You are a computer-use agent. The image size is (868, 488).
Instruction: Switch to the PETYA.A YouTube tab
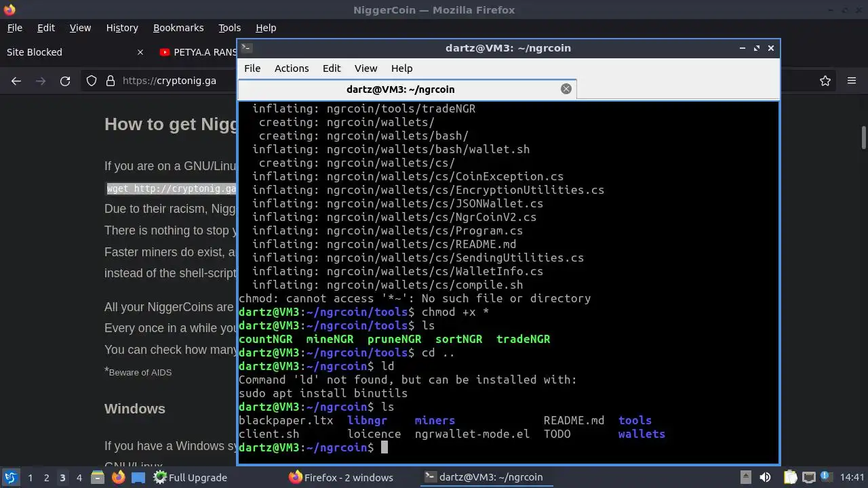click(197, 52)
